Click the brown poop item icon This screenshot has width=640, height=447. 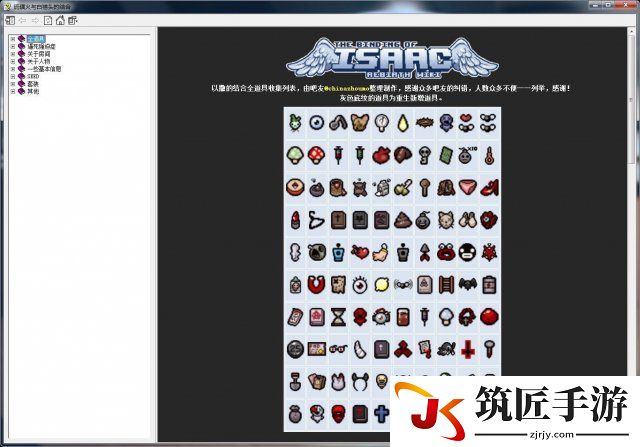pos(403,220)
